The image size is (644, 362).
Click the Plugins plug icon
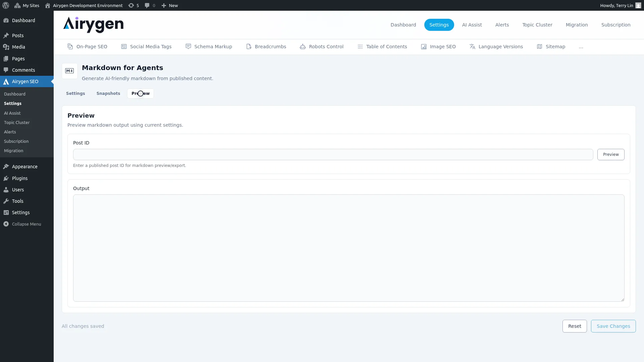(6, 178)
